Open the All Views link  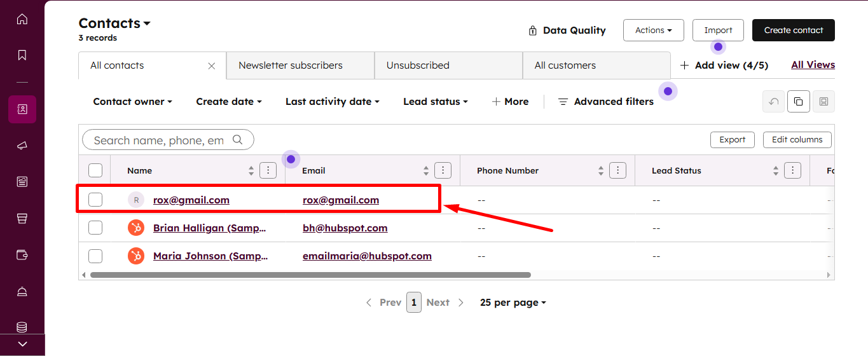pos(813,65)
